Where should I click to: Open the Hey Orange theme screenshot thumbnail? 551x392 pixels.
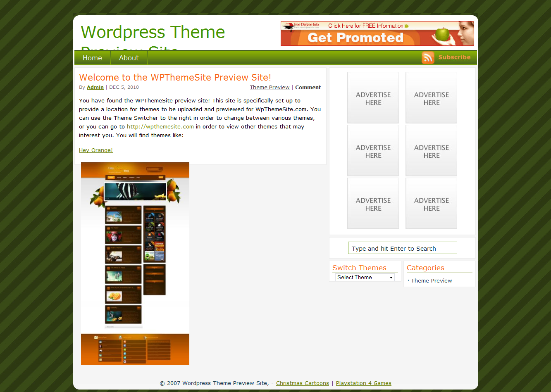(135, 264)
